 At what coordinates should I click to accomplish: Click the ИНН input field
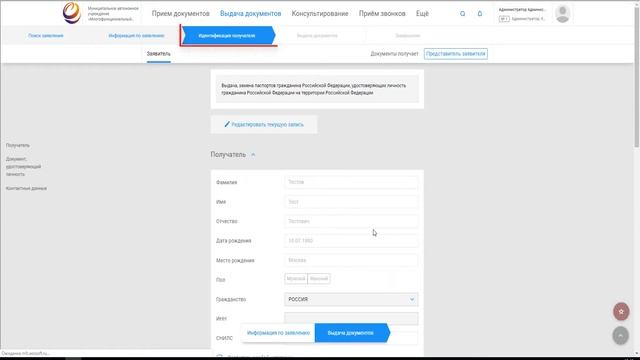[x=351, y=318]
